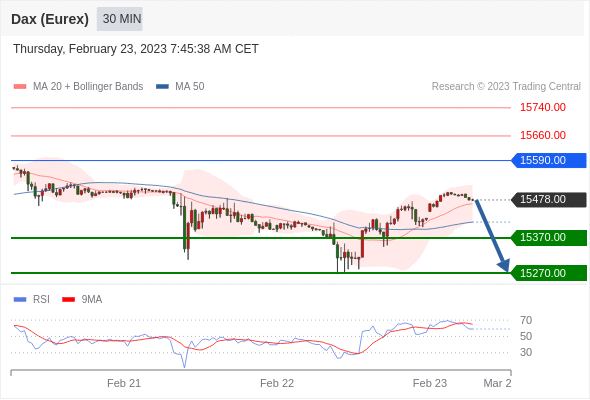Select the 9MA legend label

pos(92,300)
